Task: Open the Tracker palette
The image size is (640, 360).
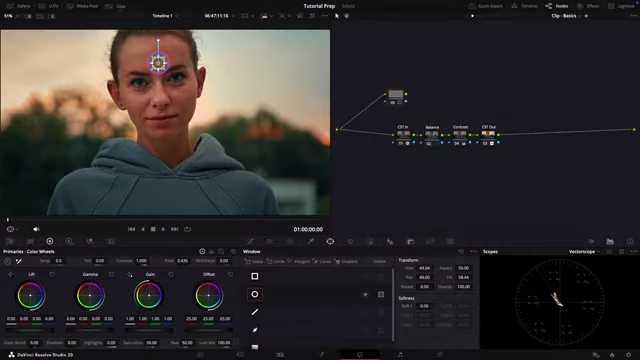Action: tap(351, 242)
